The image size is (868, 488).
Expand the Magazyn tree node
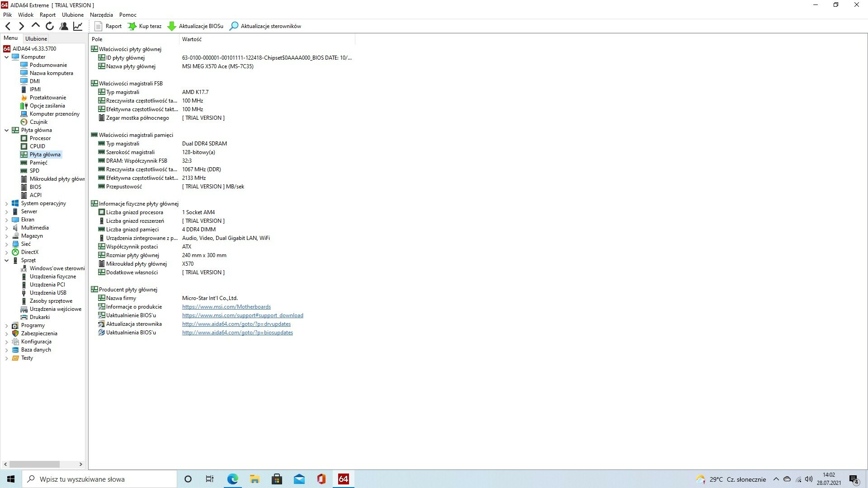coord(7,236)
